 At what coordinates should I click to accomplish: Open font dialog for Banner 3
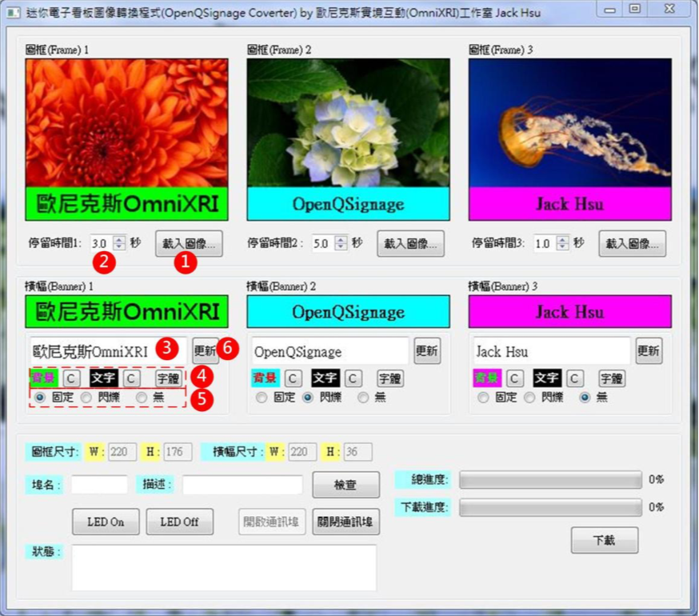tap(611, 378)
